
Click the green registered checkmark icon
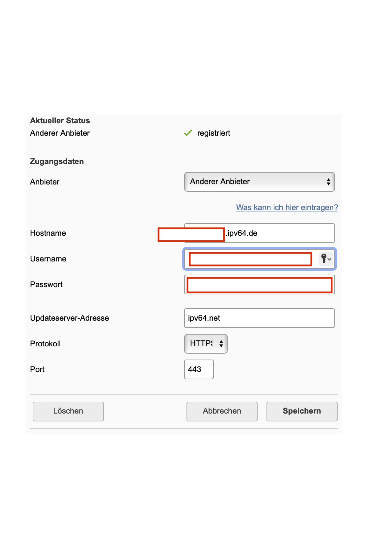click(x=188, y=133)
